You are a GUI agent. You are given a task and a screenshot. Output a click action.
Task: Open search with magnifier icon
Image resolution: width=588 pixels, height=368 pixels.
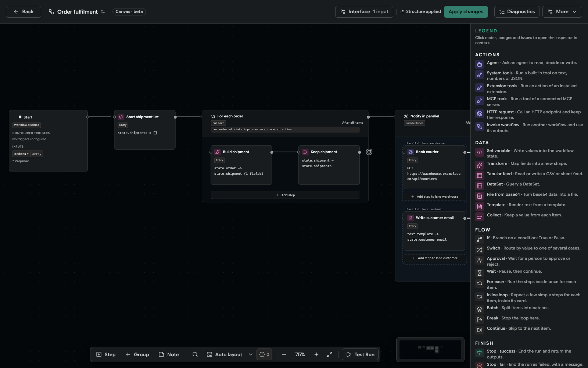coord(195,354)
